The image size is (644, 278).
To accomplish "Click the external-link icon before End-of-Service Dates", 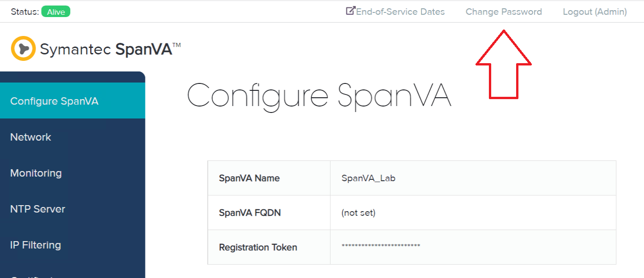I will pos(350,11).
